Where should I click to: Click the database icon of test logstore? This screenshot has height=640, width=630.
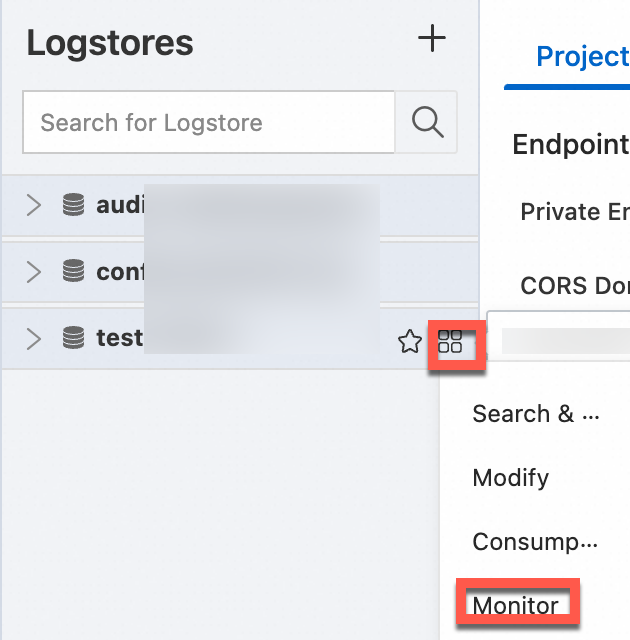(x=73, y=338)
